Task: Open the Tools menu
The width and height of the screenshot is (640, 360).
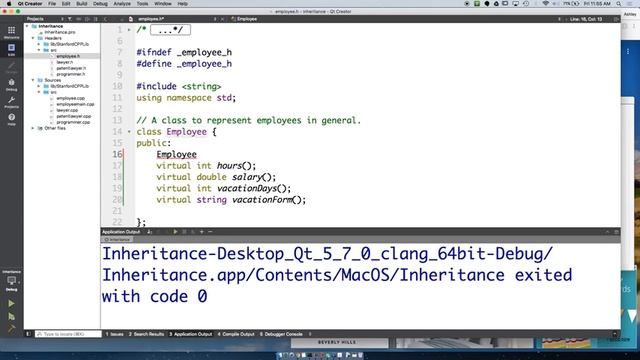Action: pyautogui.click(x=142, y=4)
